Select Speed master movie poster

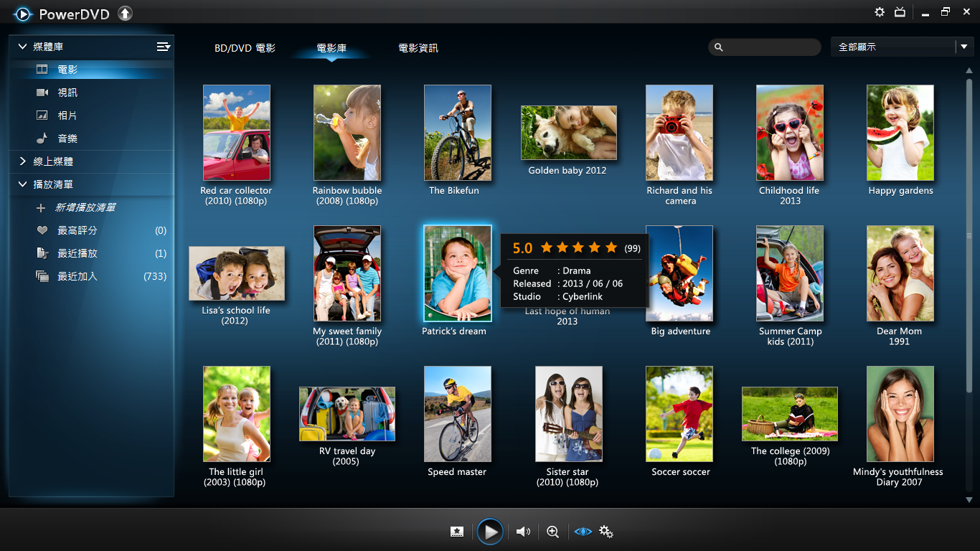pyautogui.click(x=458, y=414)
